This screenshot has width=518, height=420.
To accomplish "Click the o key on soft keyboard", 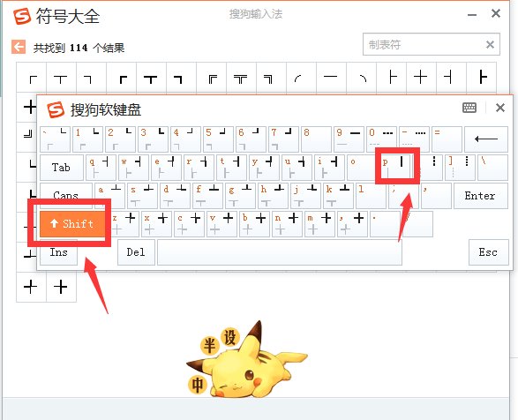I will coord(363,168).
